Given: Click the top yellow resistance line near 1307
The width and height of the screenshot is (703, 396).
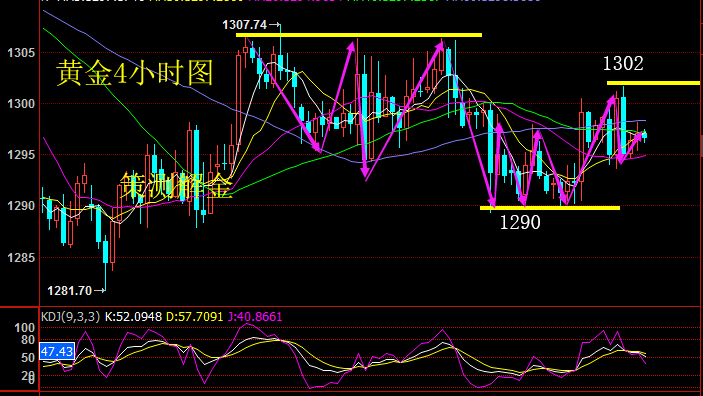Looking at the screenshot, I should click(359, 35).
